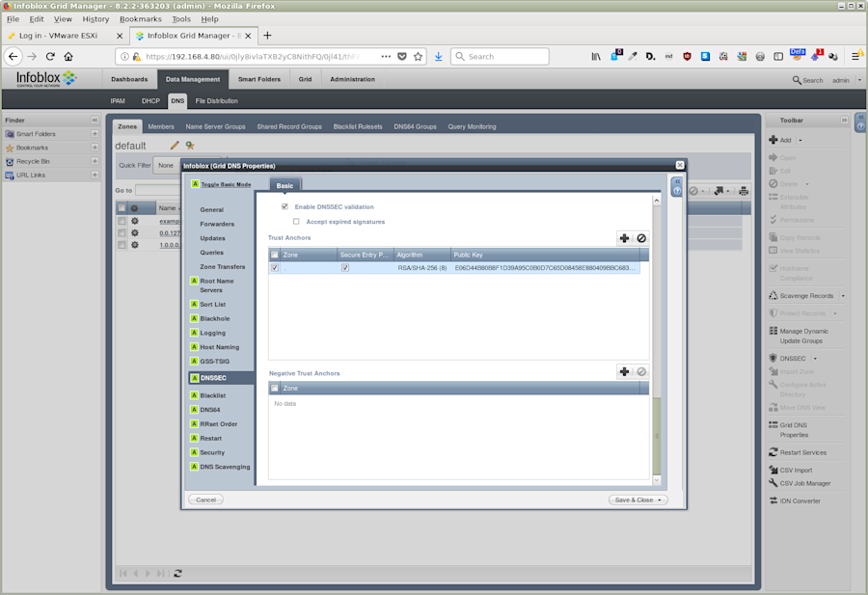Enable Accept expired signatures checkbox

pos(296,222)
